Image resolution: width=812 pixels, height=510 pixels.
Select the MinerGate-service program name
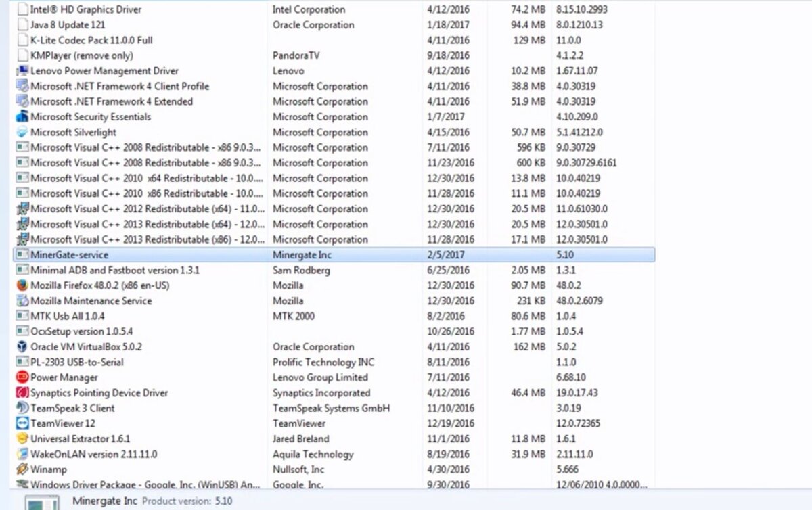click(69, 255)
